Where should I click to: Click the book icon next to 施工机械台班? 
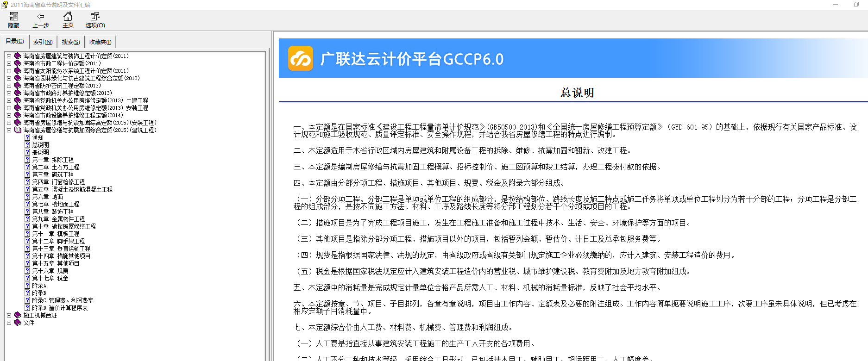point(18,315)
